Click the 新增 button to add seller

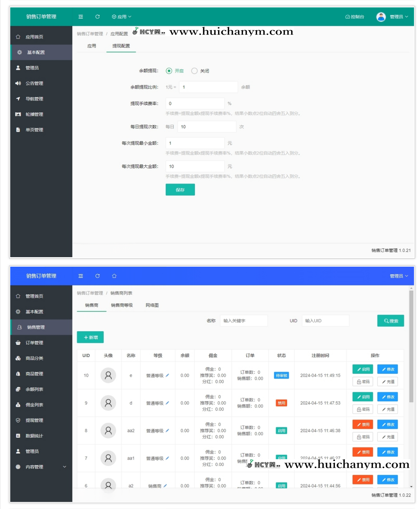(x=90, y=337)
